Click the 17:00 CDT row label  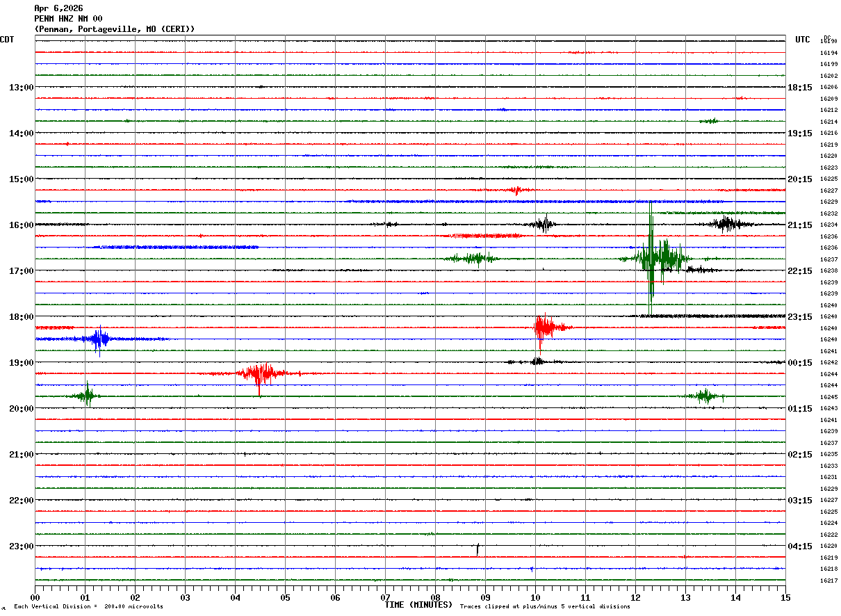22,271
